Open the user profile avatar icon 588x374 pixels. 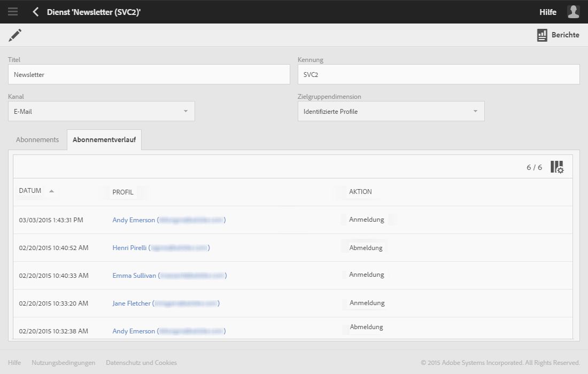573,12
